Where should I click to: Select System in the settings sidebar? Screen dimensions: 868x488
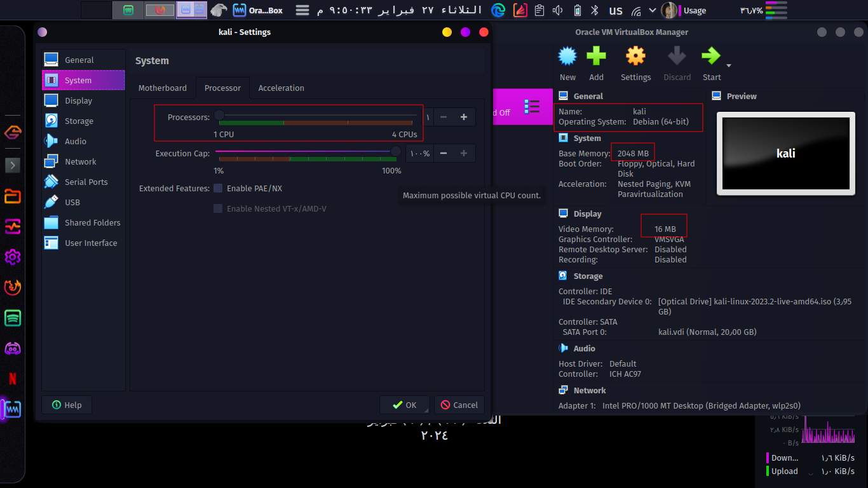point(83,80)
